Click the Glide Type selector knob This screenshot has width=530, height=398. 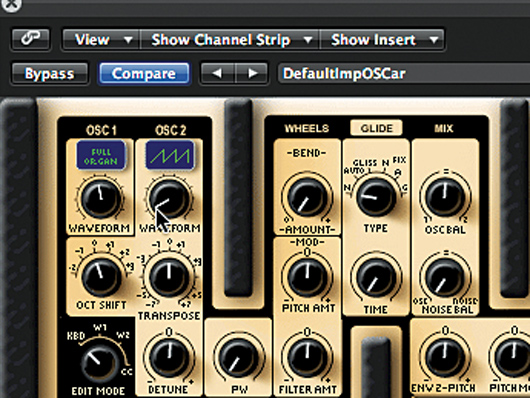(x=376, y=197)
